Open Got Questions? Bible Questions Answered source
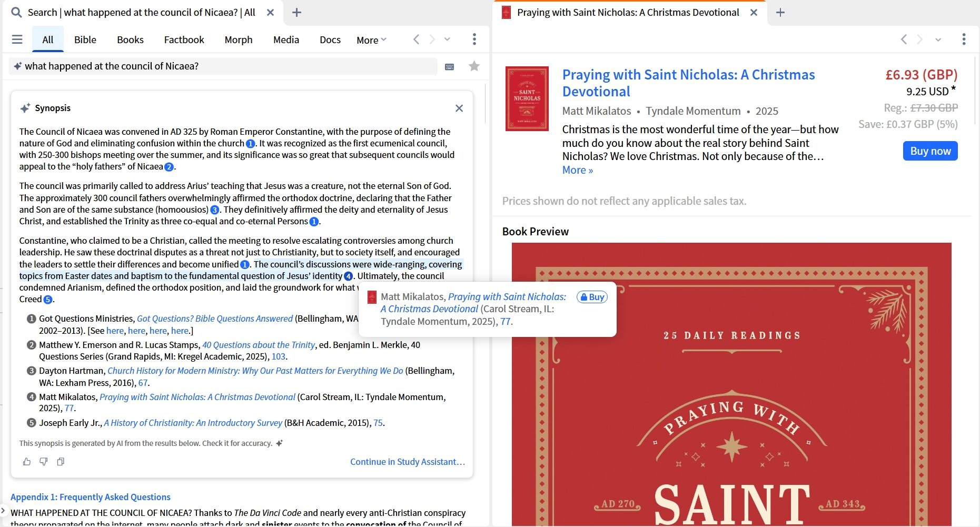Screen dimensions: 980x527 215,319
